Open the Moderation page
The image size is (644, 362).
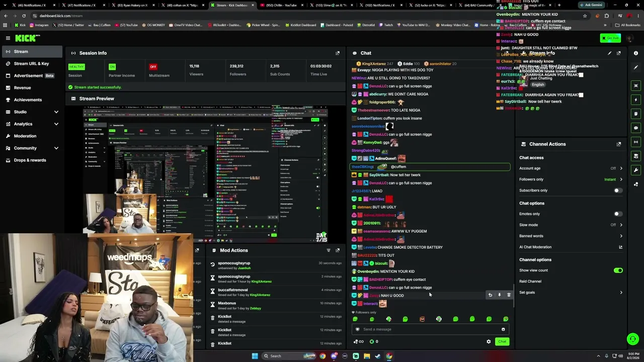click(x=31, y=136)
